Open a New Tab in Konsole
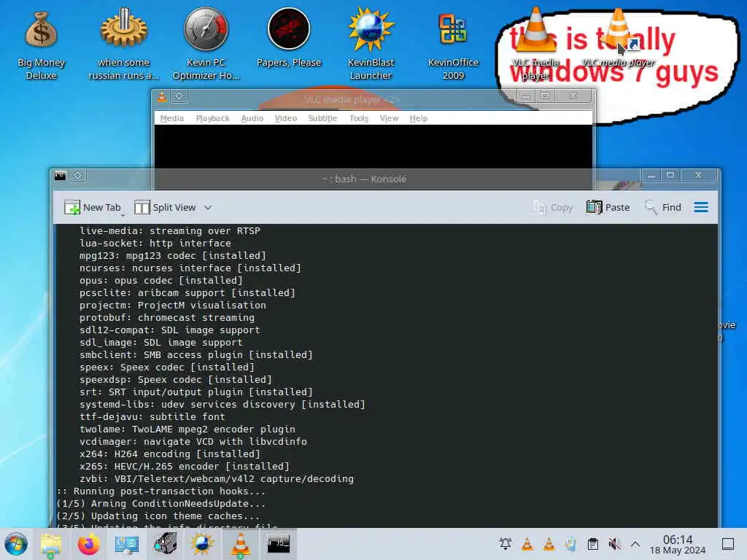 point(93,208)
